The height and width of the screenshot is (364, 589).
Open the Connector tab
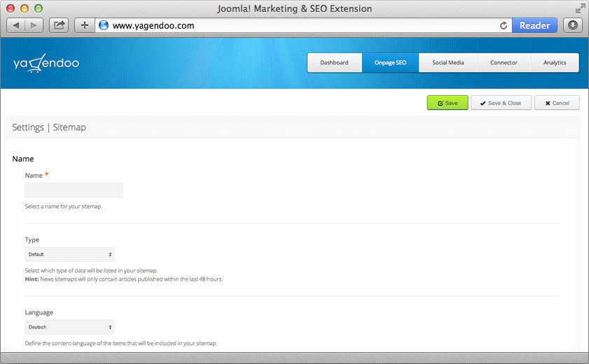(504, 63)
